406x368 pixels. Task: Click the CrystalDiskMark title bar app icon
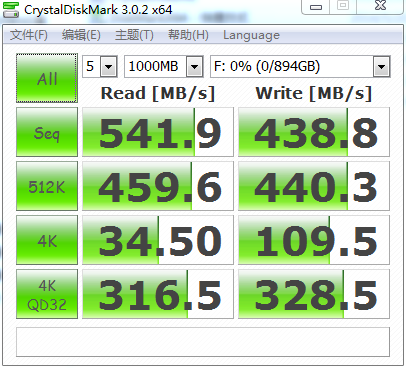11,10
